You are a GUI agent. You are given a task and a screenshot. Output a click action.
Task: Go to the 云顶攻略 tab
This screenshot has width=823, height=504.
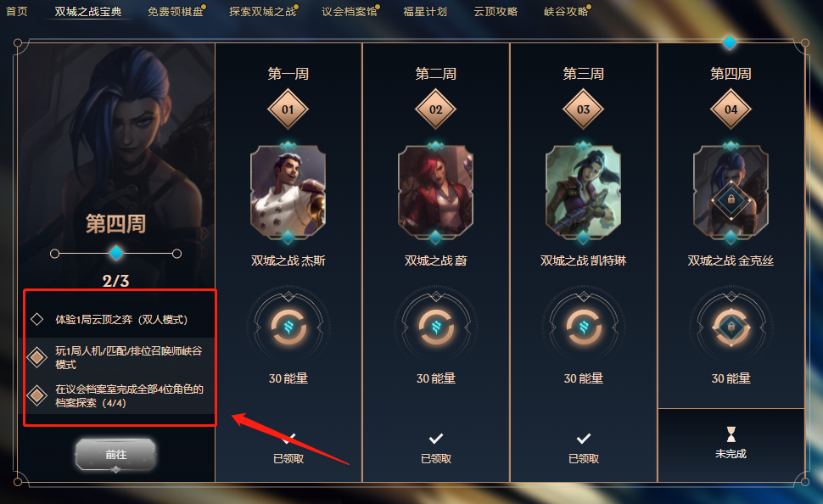point(495,11)
